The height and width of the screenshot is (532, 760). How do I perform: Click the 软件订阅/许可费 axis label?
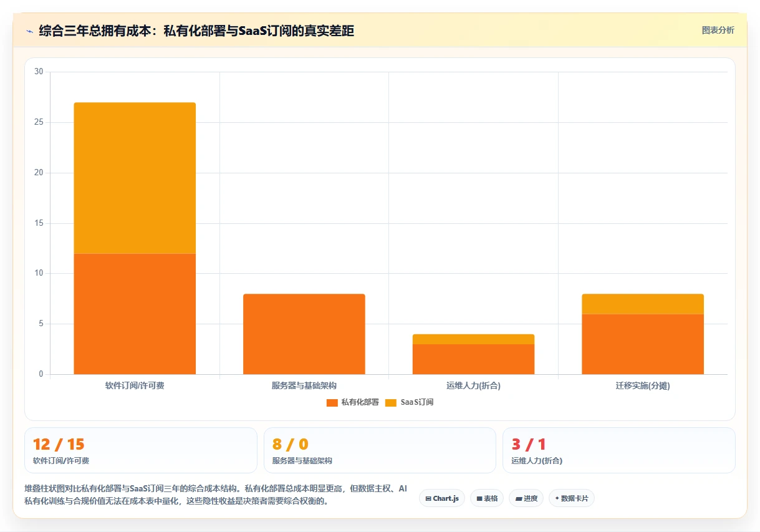point(135,386)
